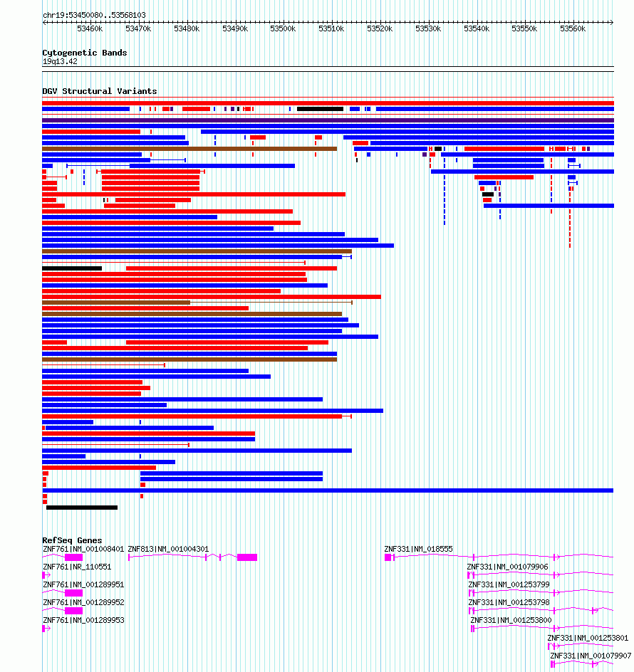Viewport: 634px width, 672px height.
Task: Click the 53560k ruler tick label
Action: pyautogui.click(x=573, y=28)
